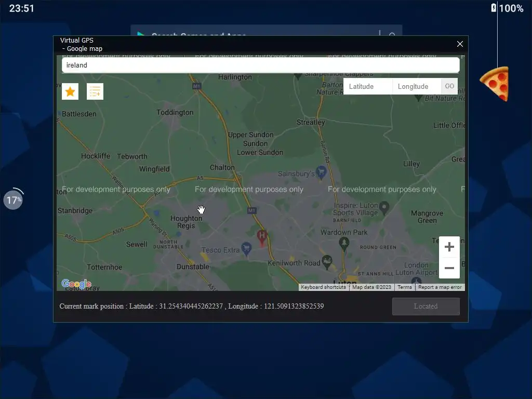This screenshot has height=399, width=532.
Task: Open favorites with the star icon
Action: [x=70, y=91]
